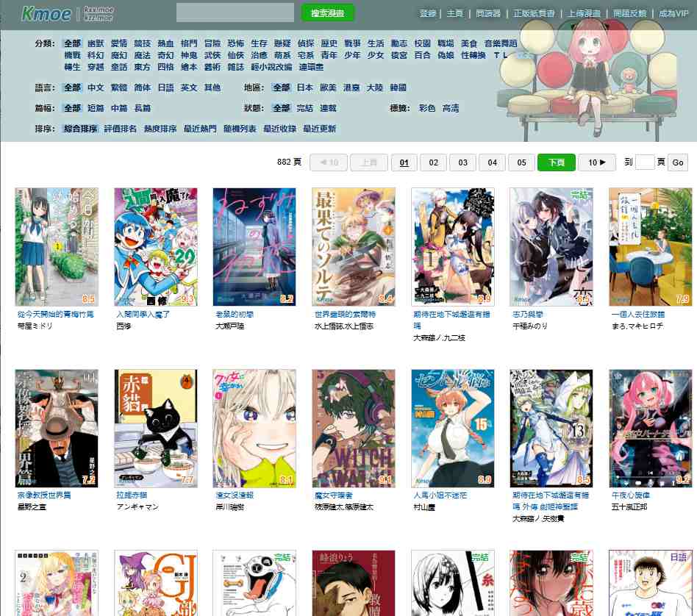The image size is (697, 616).
Task: Click the cover rated 9.3
Action: click(156, 247)
